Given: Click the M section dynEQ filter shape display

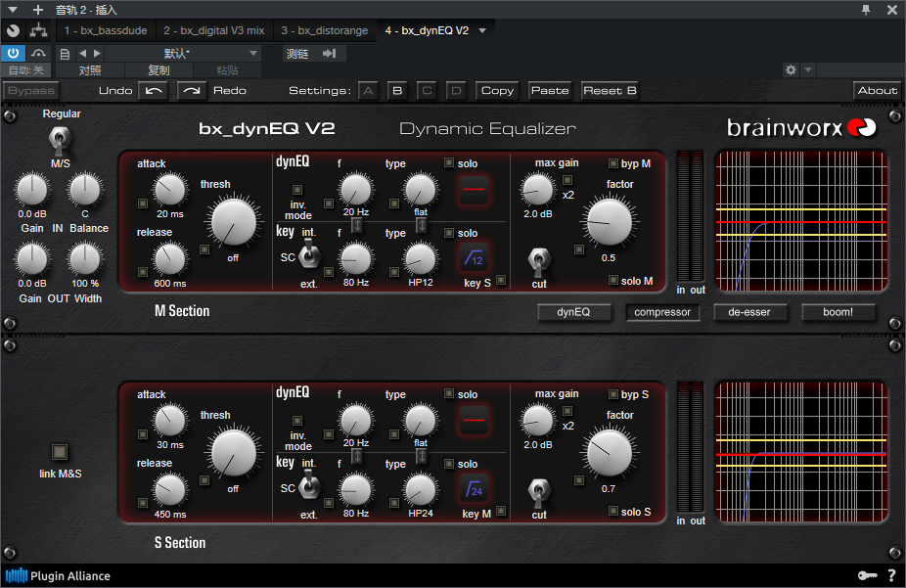Looking at the screenshot, I should pyautogui.click(x=474, y=190).
